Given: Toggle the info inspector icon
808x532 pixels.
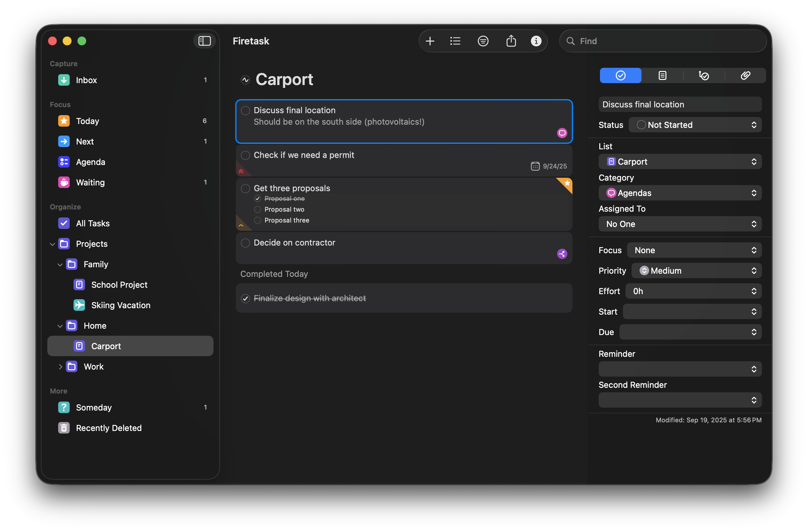Looking at the screenshot, I should 536,41.
